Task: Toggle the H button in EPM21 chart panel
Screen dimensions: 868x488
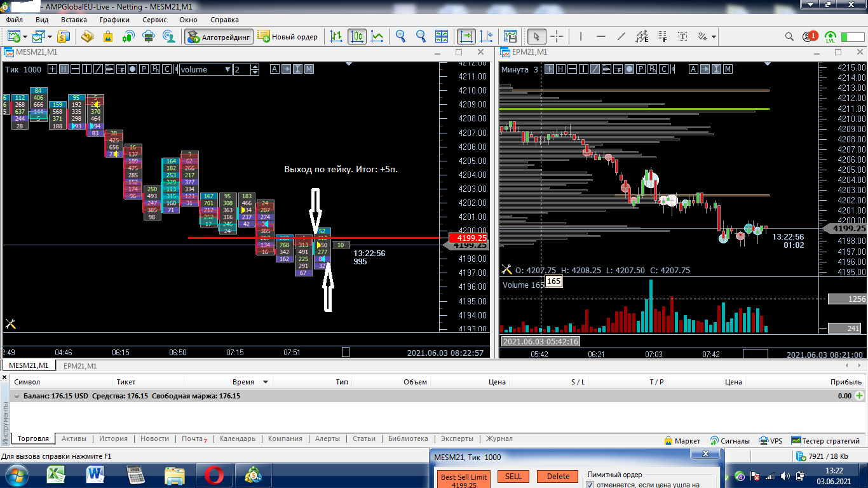Action: coord(560,69)
